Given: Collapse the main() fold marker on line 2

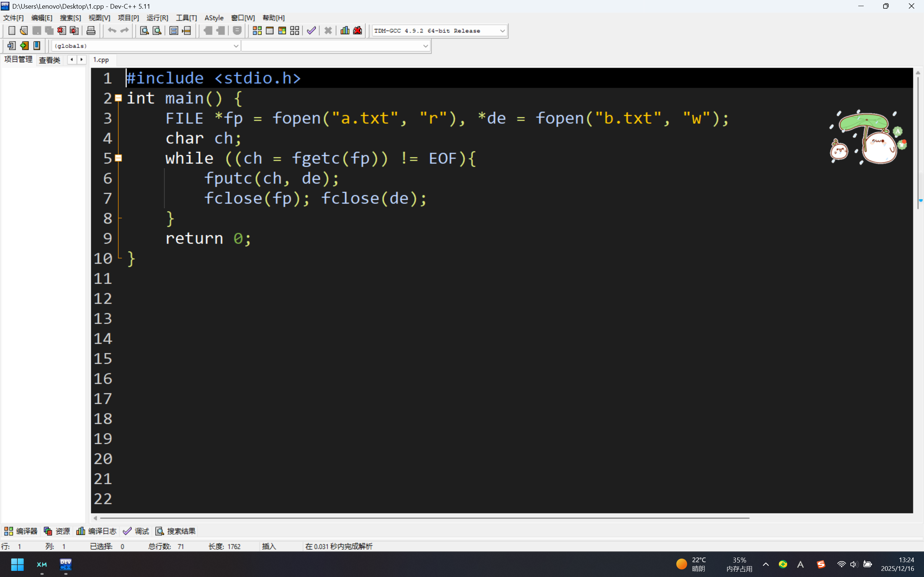Looking at the screenshot, I should click(x=118, y=99).
